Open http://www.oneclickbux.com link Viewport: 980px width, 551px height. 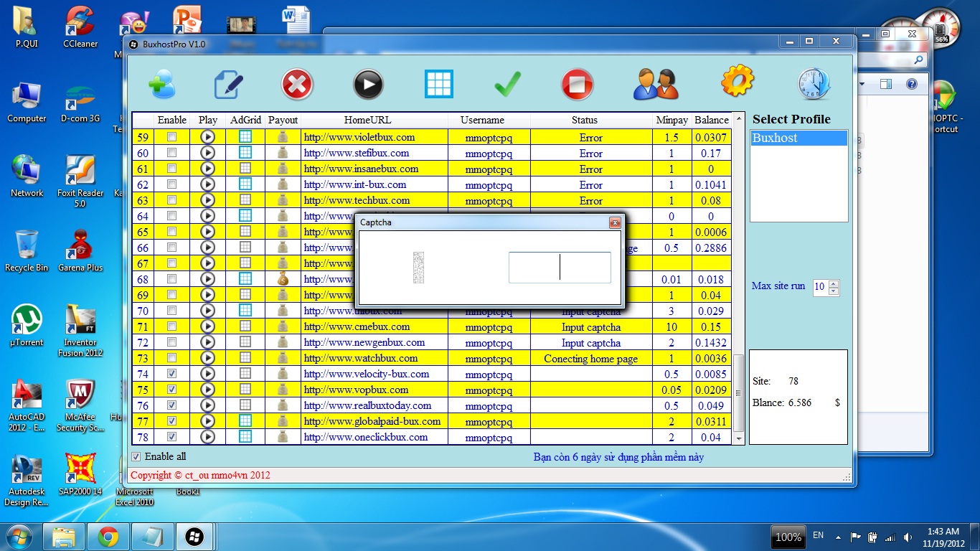[366, 437]
